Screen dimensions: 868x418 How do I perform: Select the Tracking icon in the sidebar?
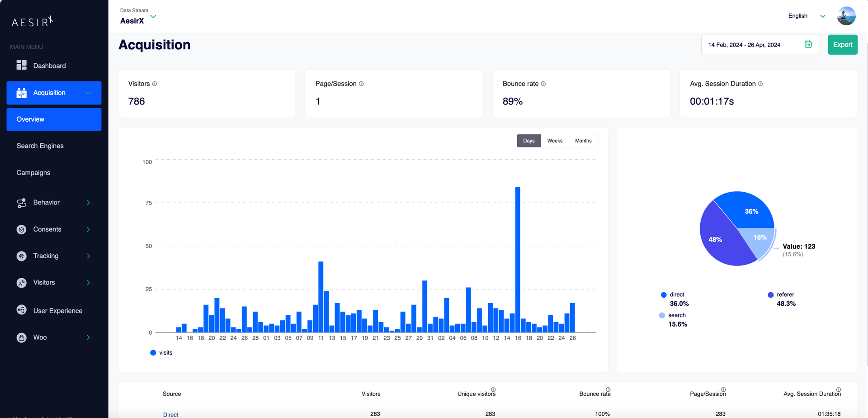[x=21, y=256]
